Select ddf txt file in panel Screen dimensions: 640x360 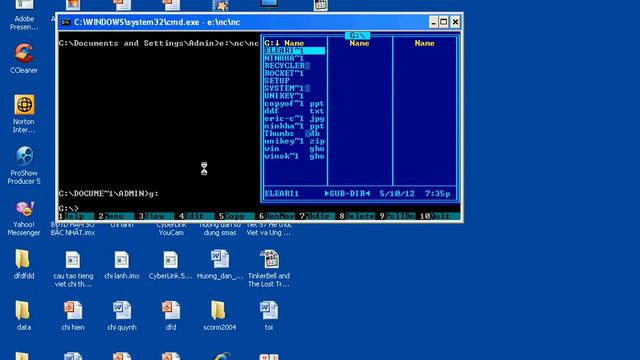tap(294, 111)
